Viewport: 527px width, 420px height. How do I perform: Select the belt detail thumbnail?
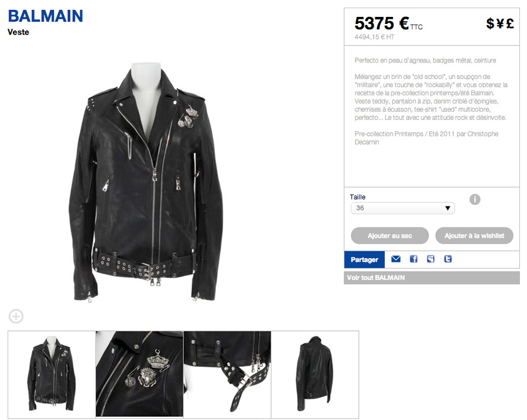pos(227,374)
